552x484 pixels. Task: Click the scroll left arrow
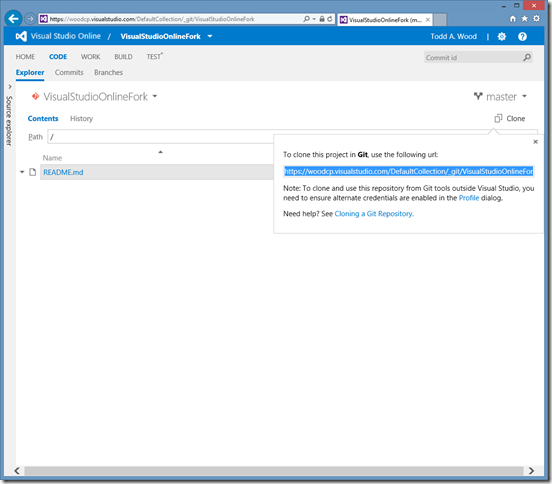point(17,471)
